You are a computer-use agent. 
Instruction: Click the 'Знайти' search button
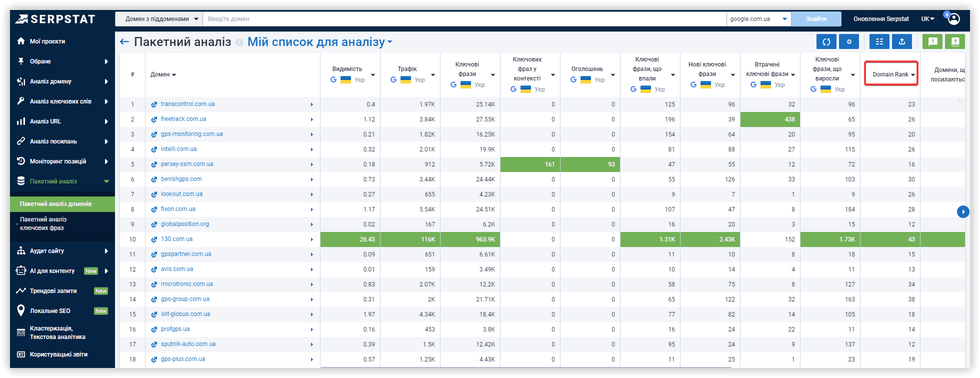click(816, 19)
